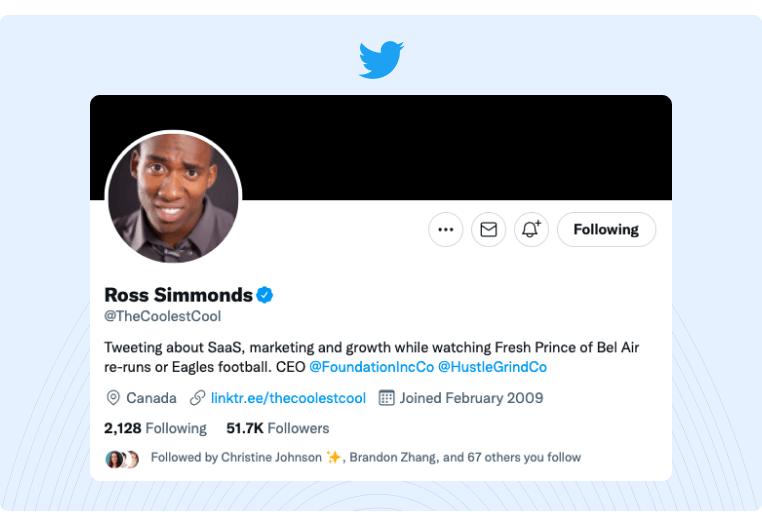Viewport: 762px width, 527px height.
Task: Click the blue verified badge
Action: (x=265, y=294)
